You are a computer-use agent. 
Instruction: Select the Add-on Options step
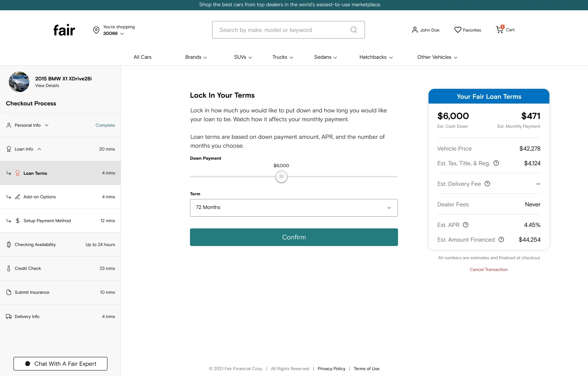60,197
